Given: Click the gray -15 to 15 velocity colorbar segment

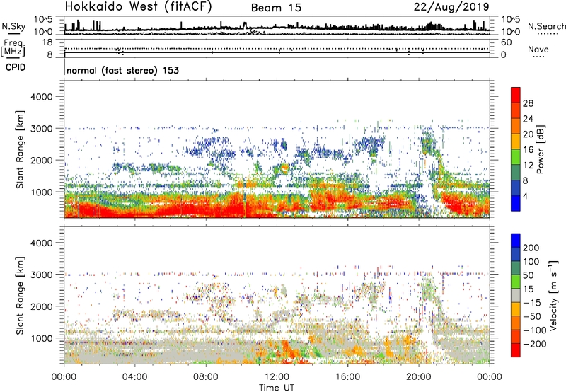Looking at the screenshot, I should [516, 295].
